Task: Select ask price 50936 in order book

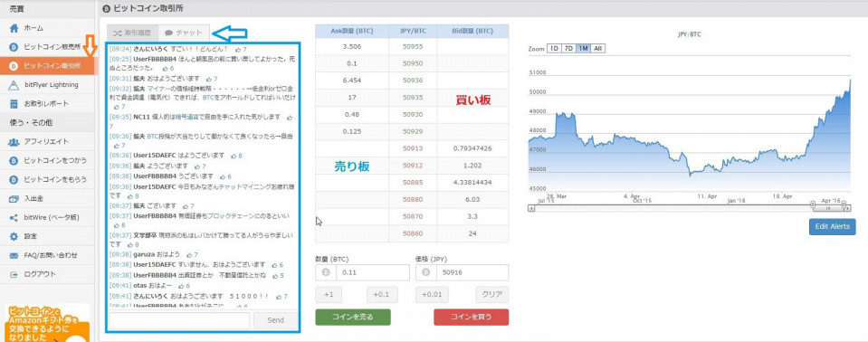Action: 413,81
